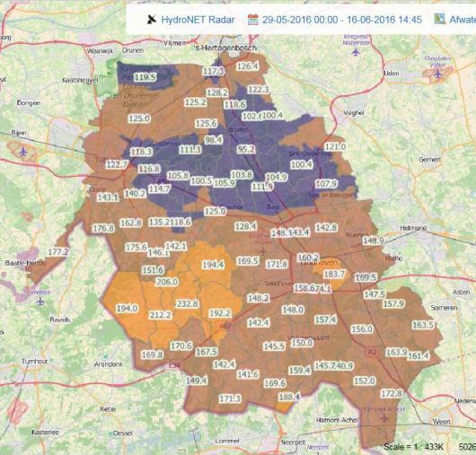This screenshot has height=455, width=476.
Task: Open the HydroNET Radar data source link
Action: [x=198, y=20]
